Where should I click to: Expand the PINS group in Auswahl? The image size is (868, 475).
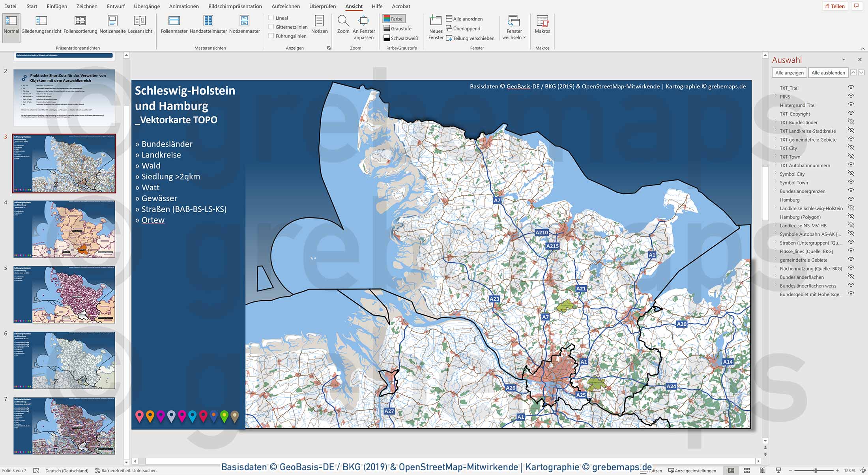(775, 96)
